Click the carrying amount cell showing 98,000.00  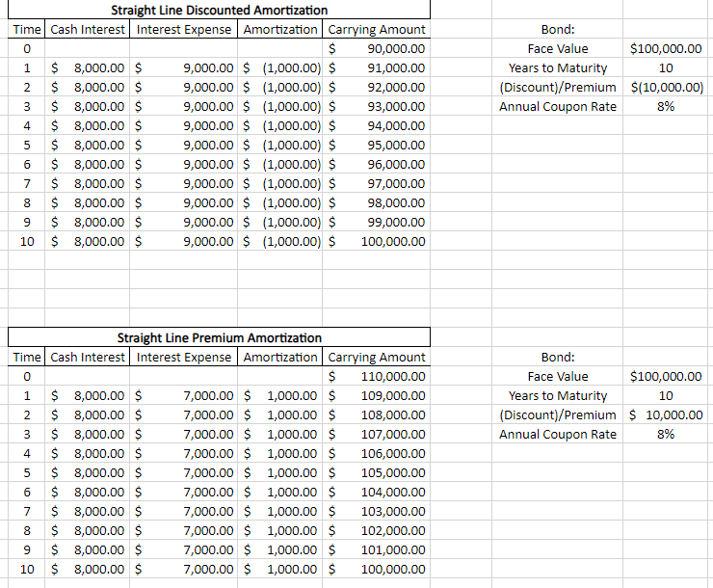376,202
